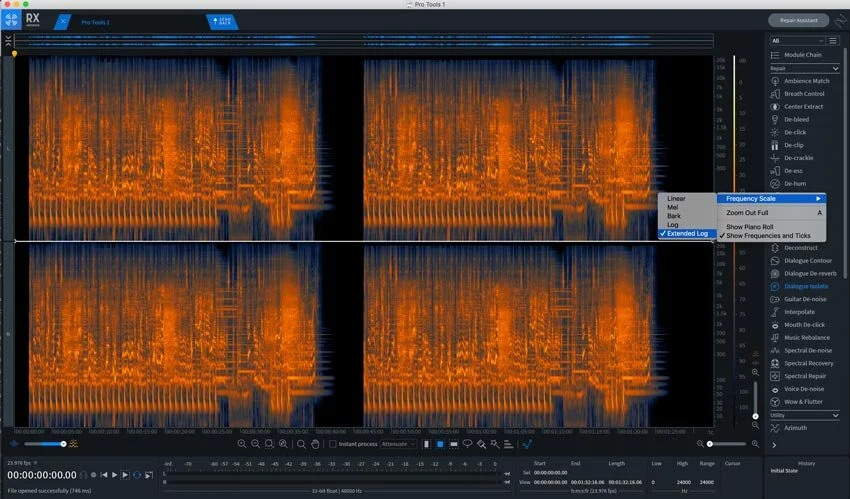Open the De-crackle module
This screenshot has width=850, height=499.
click(791, 158)
